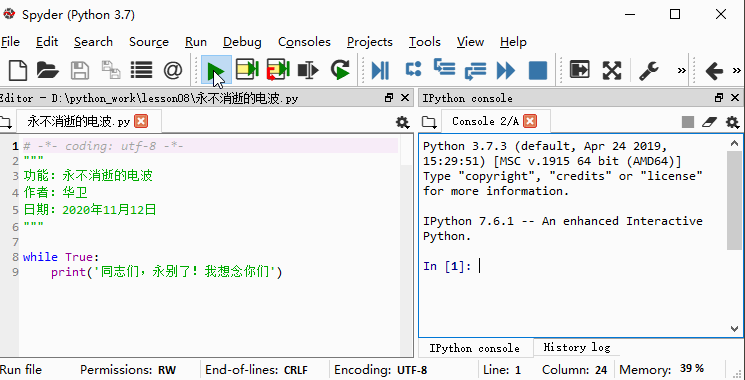Screen dimensions: 745x380
Task: Save all files using the toolbar icon
Action: [x=111, y=70]
